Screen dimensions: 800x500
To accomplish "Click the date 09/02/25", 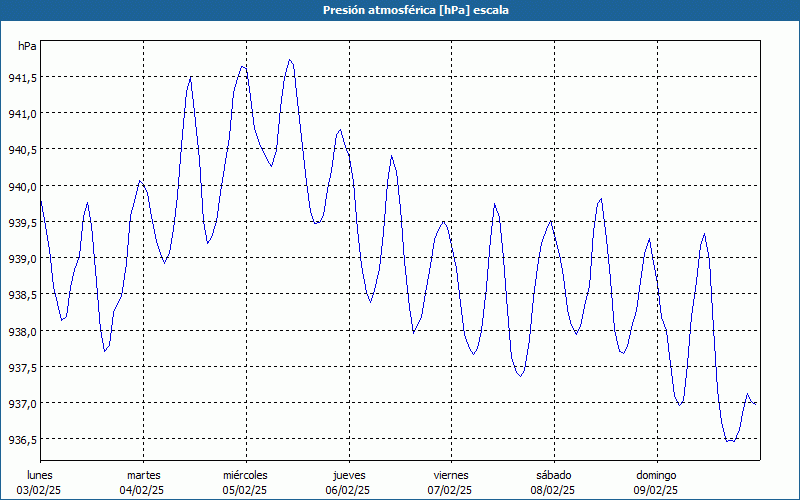I will [656, 490].
